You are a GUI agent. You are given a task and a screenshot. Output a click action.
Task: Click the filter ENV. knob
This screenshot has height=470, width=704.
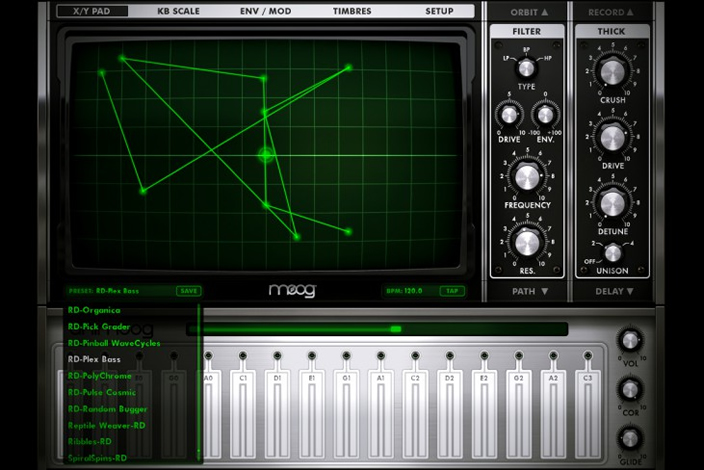tap(545, 115)
